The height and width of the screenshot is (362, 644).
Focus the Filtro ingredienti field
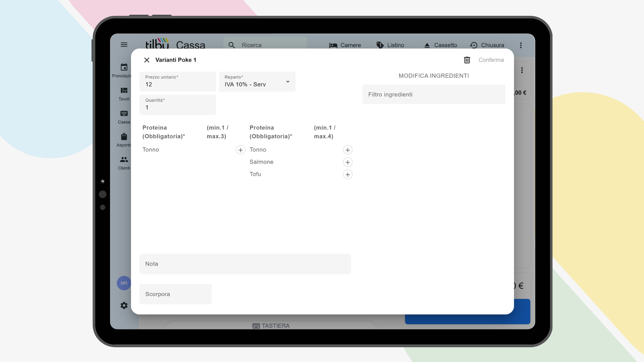pyautogui.click(x=434, y=95)
